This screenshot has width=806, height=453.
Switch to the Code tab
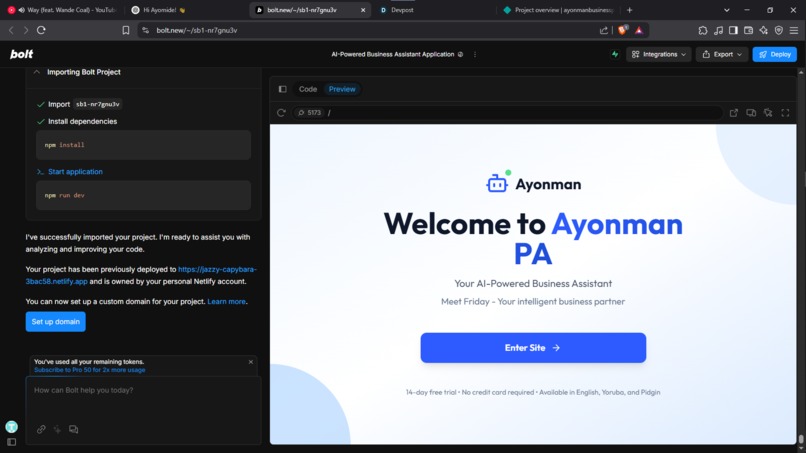(308, 89)
